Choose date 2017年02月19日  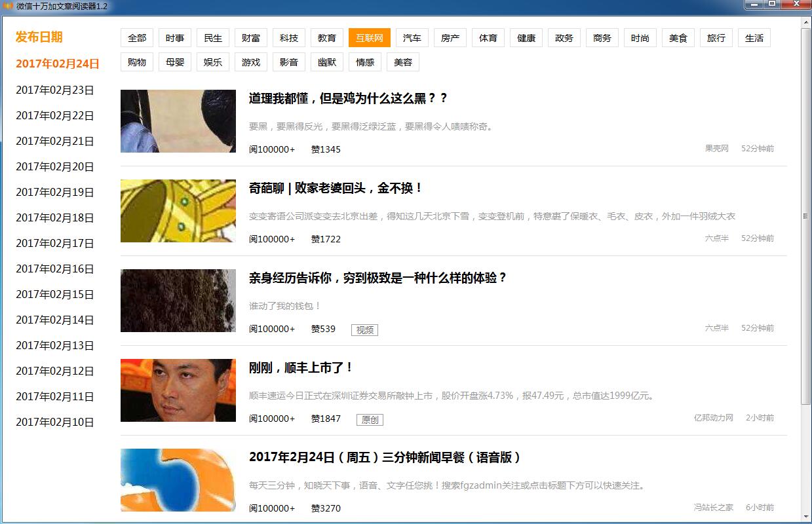click(55, 193)
